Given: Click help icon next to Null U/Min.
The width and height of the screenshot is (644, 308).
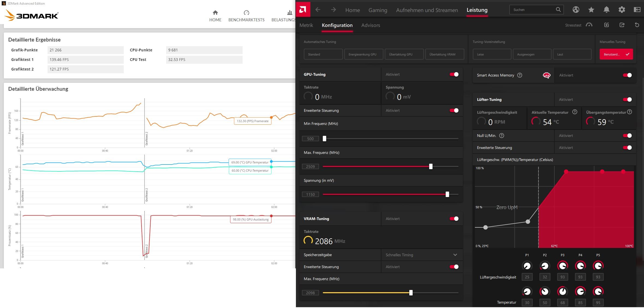Looking at the screenshot, I should tap(502, 136).
